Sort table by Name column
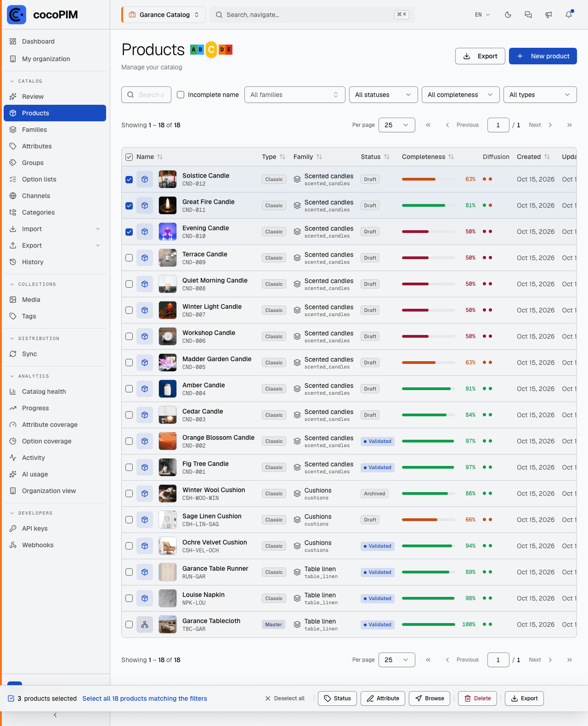This screenshot has width=588, height=726. coord(150,157)
